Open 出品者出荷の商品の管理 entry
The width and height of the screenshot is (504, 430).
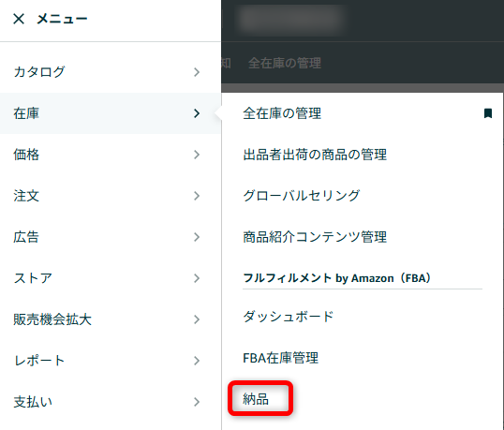tap(315, 155)
